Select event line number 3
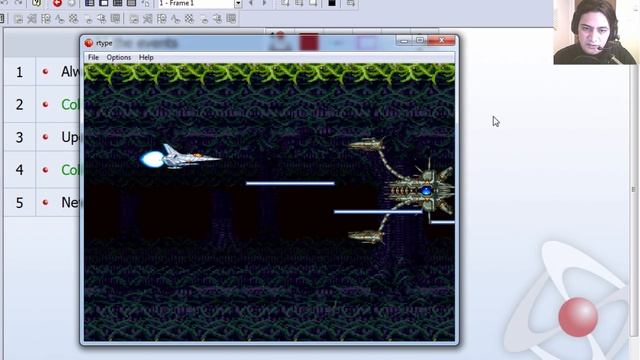The width and height of the screenshot is (640, 360). pos(19,137)
